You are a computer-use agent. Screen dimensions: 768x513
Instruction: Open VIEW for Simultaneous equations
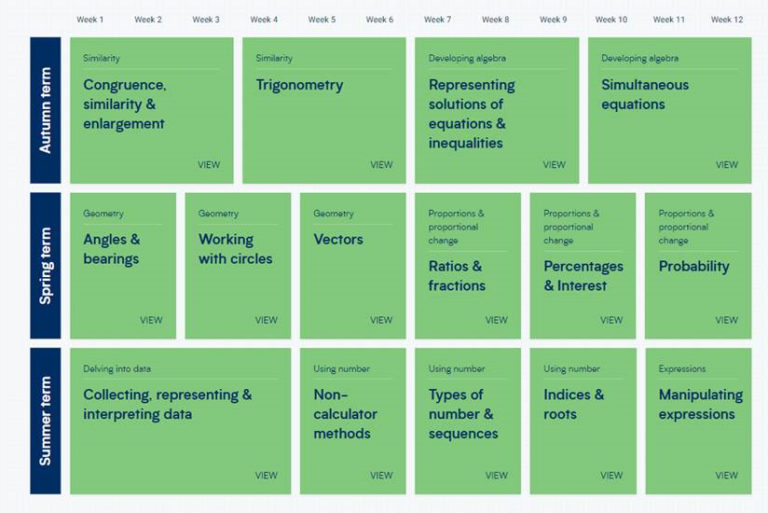click(726, 165)
